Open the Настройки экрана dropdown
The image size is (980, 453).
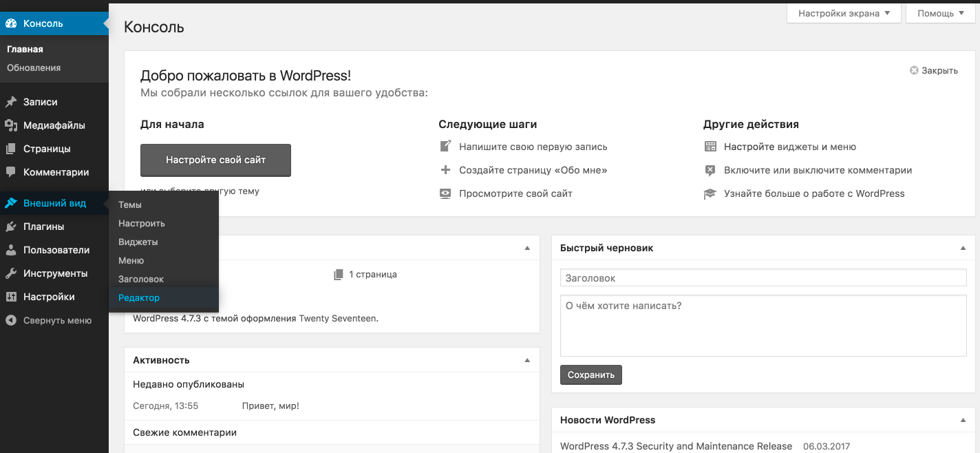tap(844, 13)
